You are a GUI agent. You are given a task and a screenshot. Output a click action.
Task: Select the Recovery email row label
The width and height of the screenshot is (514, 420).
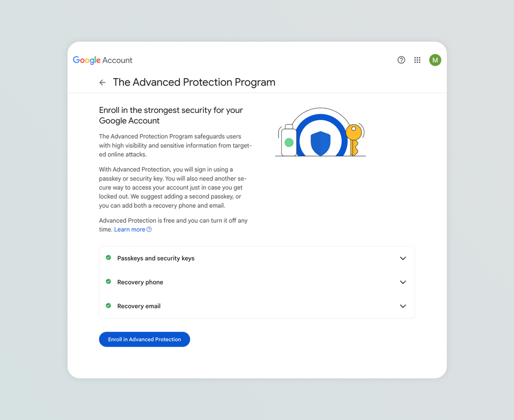click(139, 306)
